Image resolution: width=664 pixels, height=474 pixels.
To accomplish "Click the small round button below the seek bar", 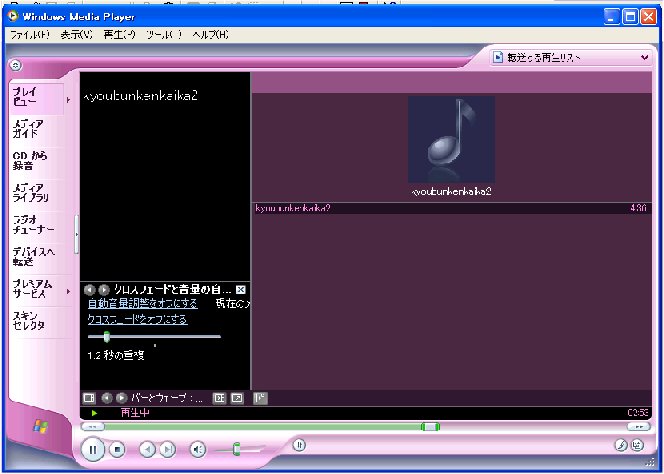I will pos(299,445).
